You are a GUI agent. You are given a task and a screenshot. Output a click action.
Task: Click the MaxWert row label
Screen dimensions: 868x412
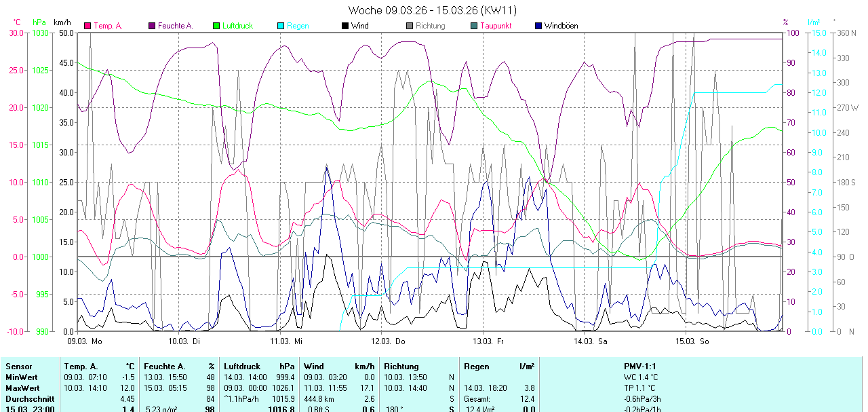22,388
